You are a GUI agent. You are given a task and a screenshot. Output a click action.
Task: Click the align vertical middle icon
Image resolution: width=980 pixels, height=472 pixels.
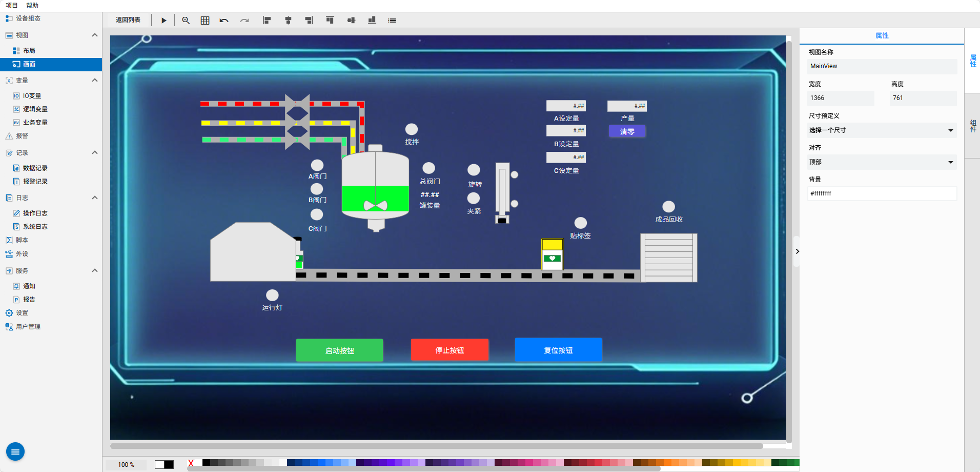pyautogui.click(x=351, y=21)
